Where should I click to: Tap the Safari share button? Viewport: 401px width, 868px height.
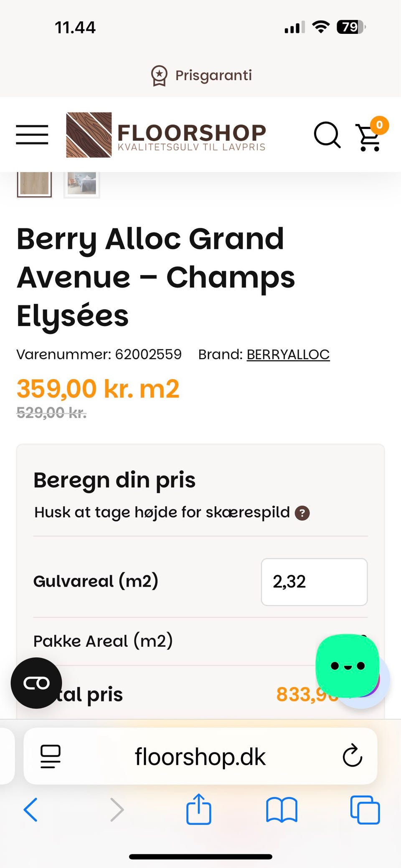tap(198, 809)
